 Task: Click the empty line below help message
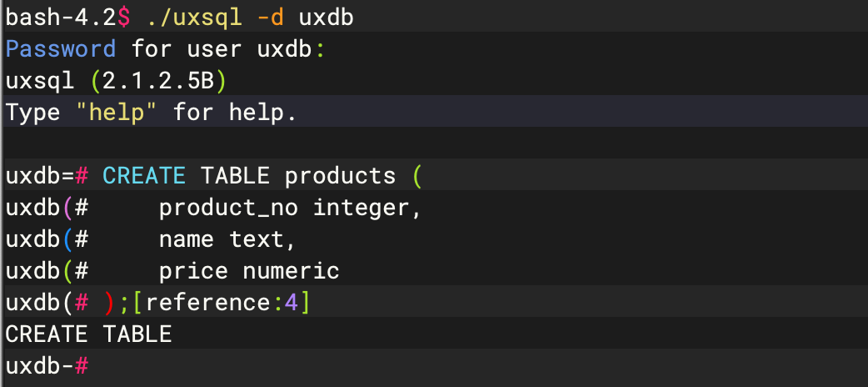tap(434, 143)
